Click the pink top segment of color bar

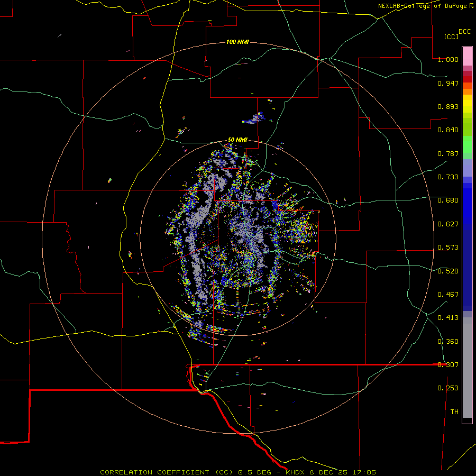pos(467,57)
